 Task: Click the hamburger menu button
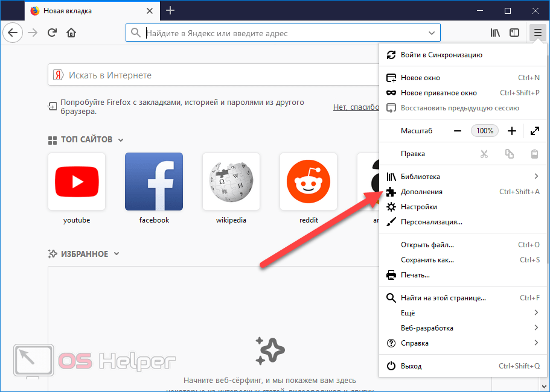537,33
